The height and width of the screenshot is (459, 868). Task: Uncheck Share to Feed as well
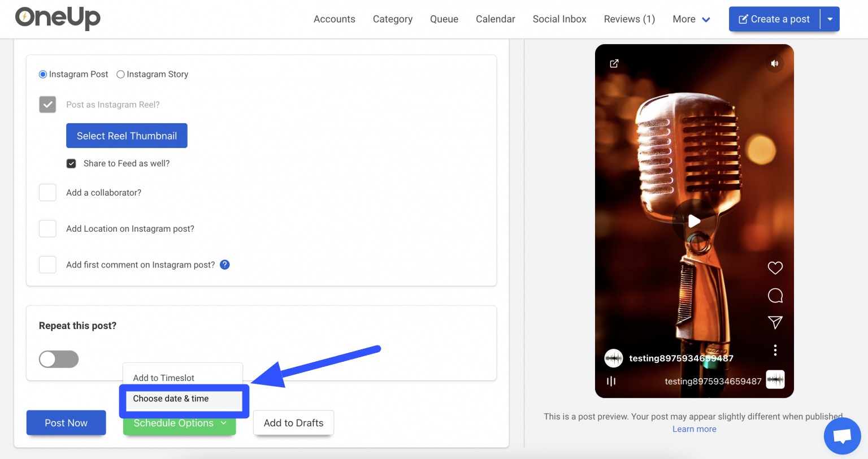click(71, 163)
